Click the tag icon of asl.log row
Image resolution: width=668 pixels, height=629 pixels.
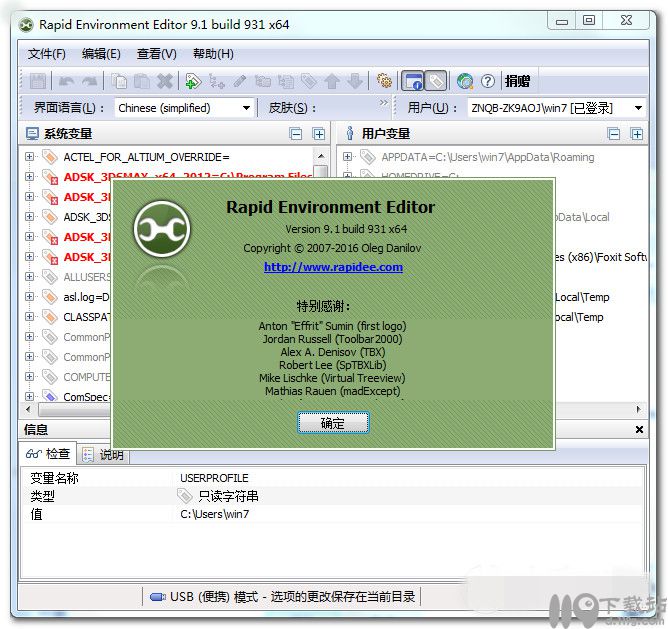[50, 297]
